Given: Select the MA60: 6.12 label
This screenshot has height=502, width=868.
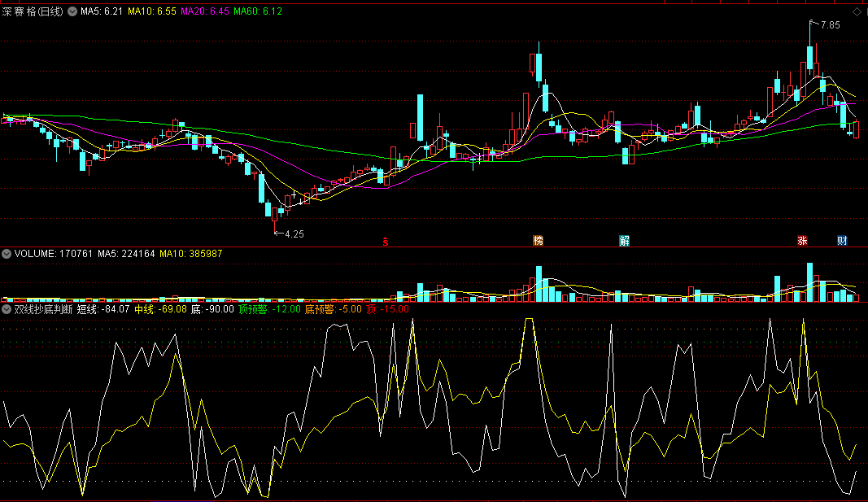Looking at the screenshot, I should 258,11.
